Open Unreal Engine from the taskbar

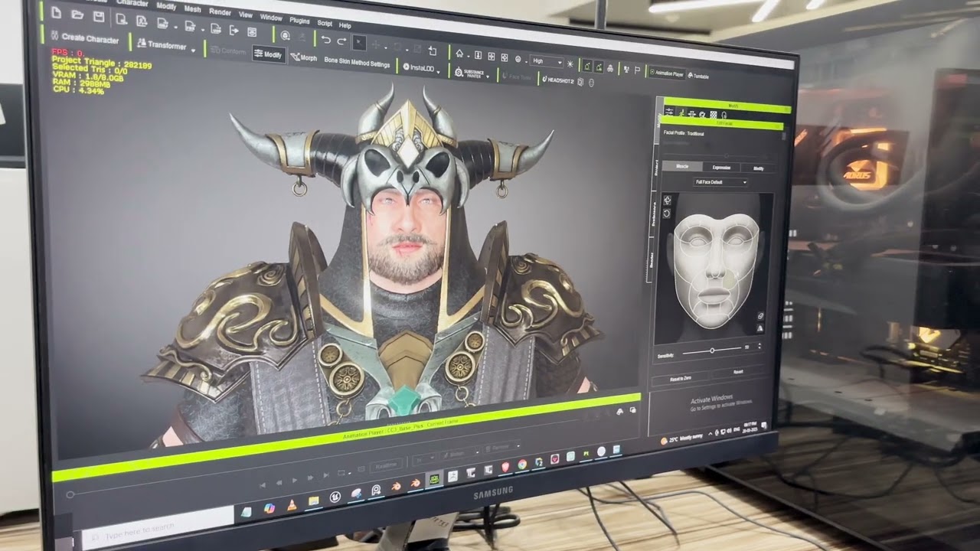pyautogui.click(x=335, y=497)
